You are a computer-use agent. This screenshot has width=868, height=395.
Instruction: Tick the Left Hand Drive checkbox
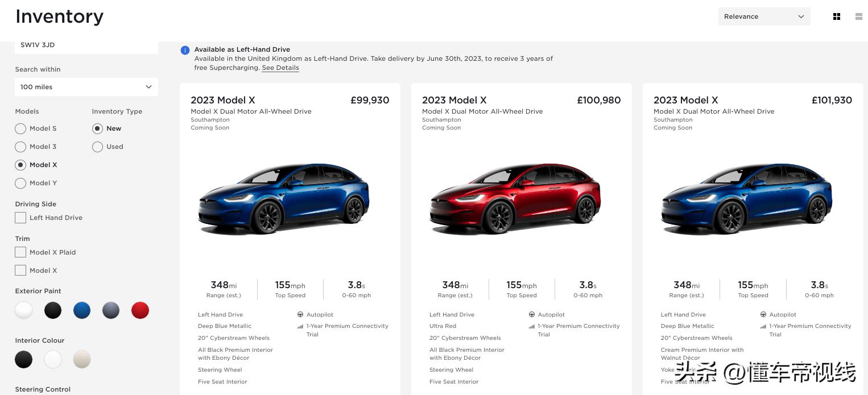click(x=20, y=218)
